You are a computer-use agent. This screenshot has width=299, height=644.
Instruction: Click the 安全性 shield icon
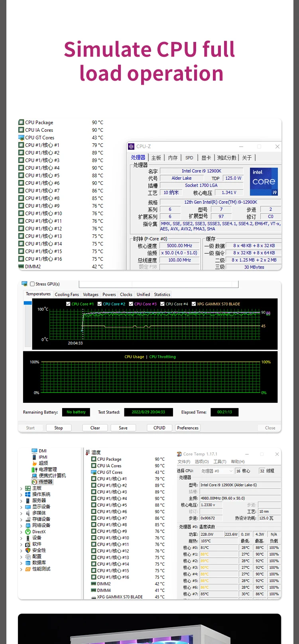pos(28,550)
